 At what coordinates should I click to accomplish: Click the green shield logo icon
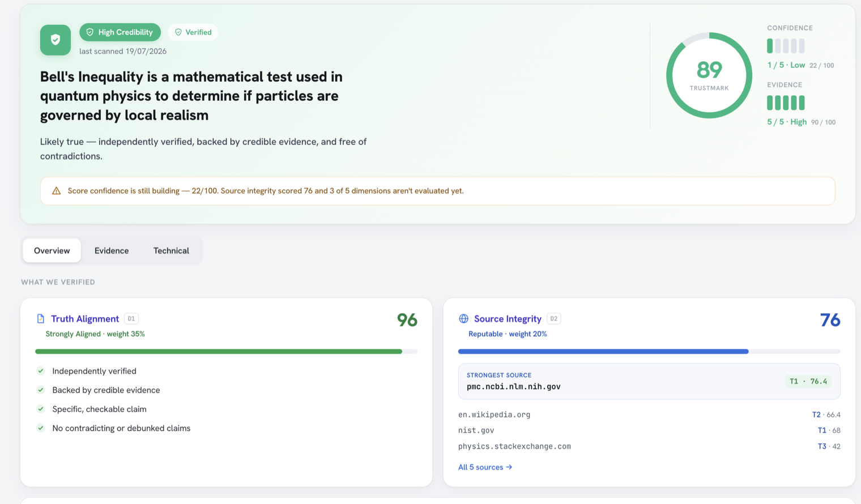56,40
